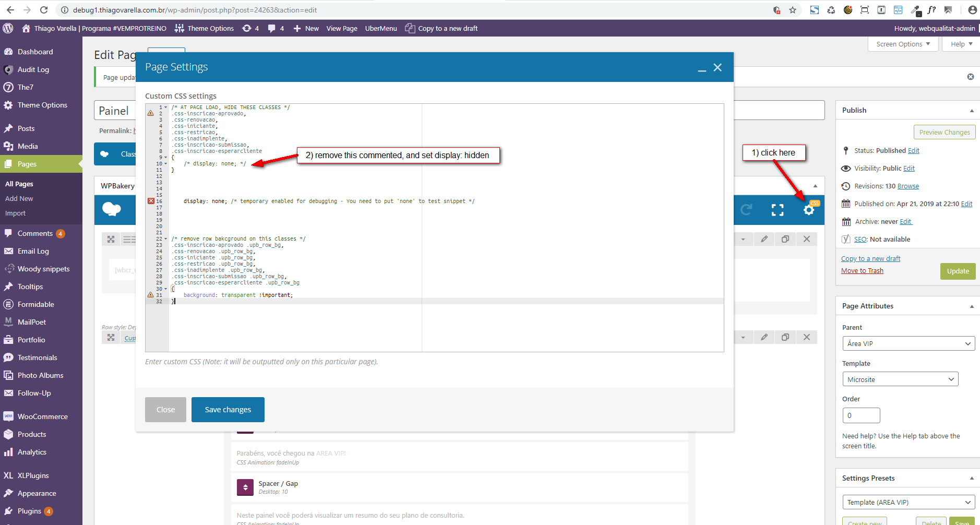Open first row's dropdown caret
Viewport: 980px width, 525px height.
743,240
